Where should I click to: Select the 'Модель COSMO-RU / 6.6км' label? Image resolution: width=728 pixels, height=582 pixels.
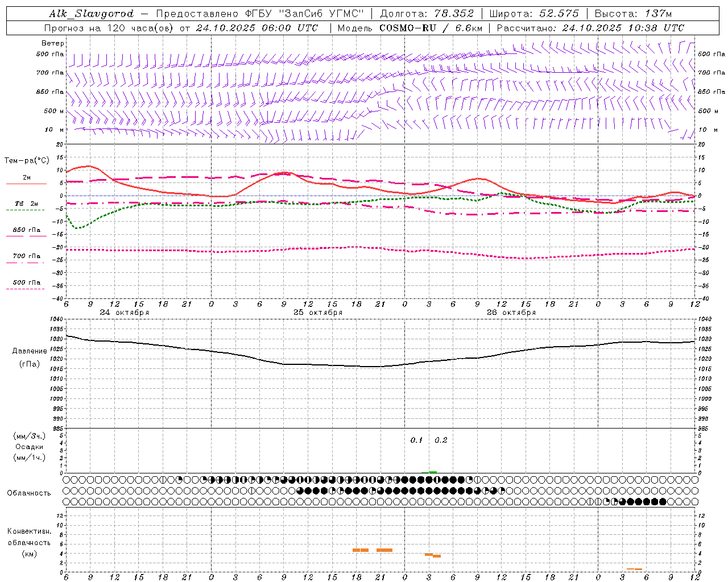[x=409, y=28]
